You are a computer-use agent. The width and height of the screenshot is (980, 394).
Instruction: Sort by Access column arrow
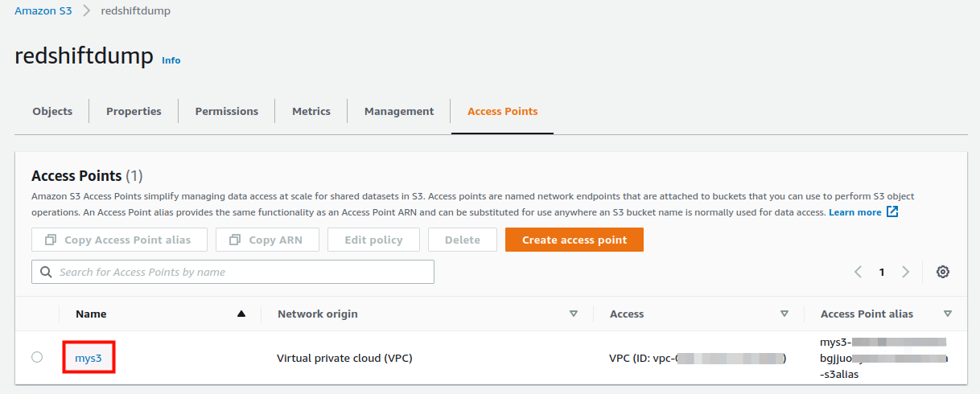click(784, 314)
